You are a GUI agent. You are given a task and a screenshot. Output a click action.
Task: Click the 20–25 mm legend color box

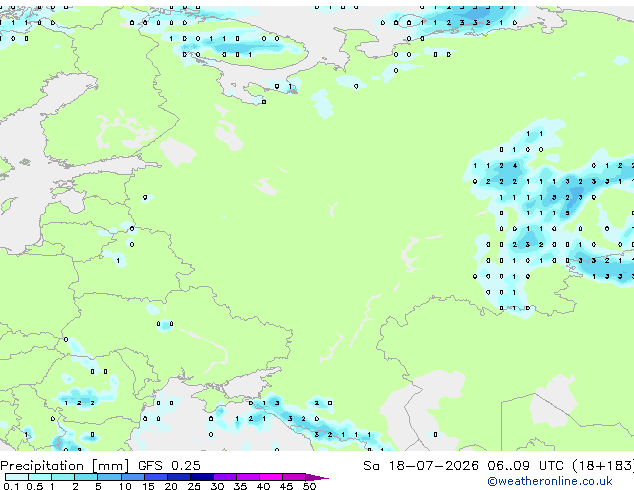179,477
